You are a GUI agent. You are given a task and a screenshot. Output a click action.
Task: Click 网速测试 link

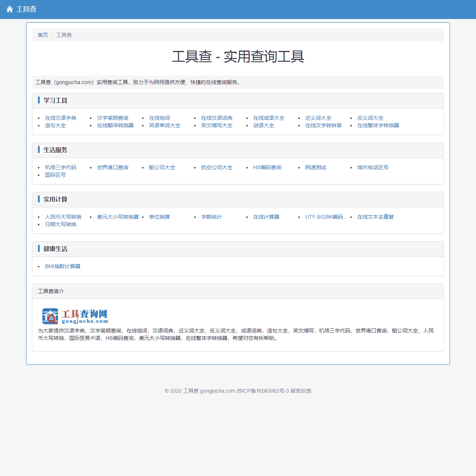point(316,167)
